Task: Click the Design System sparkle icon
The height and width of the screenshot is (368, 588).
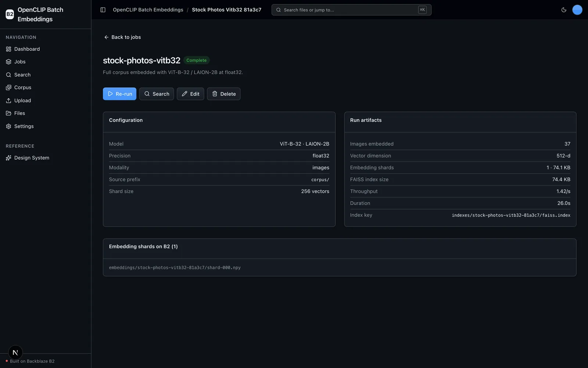Action: tap(8, 158)
